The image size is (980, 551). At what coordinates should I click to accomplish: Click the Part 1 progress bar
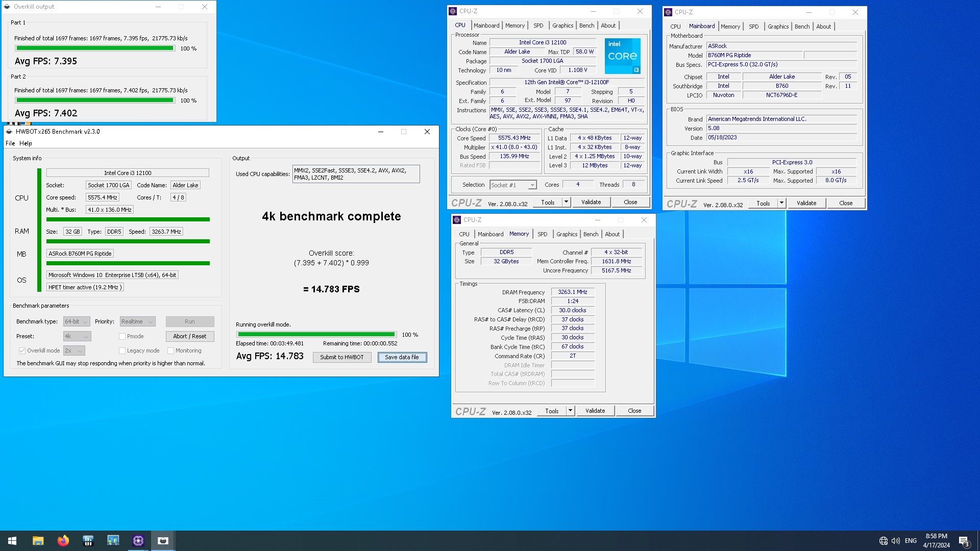[x=95, y=48]
